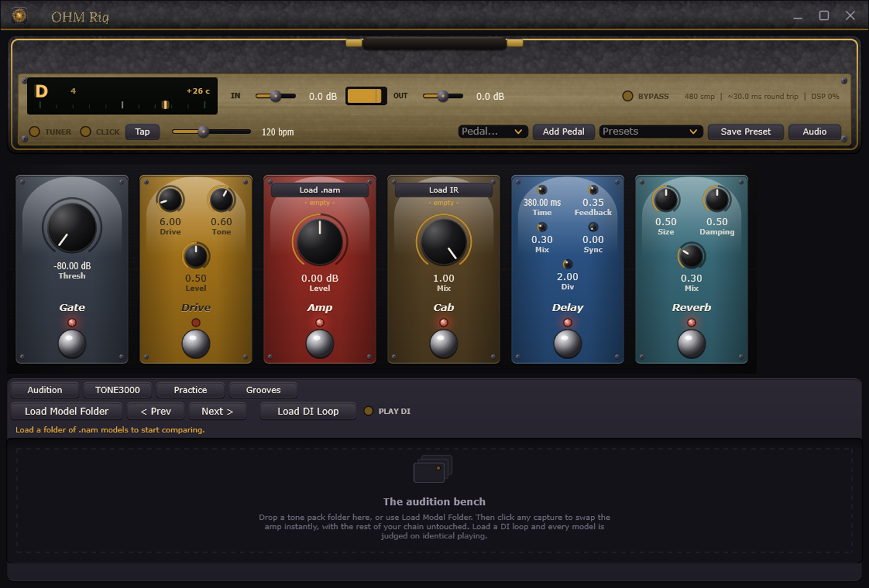
Task: Click the Tap tempo button
Action: pyautogui.click(x=142, y=131)
